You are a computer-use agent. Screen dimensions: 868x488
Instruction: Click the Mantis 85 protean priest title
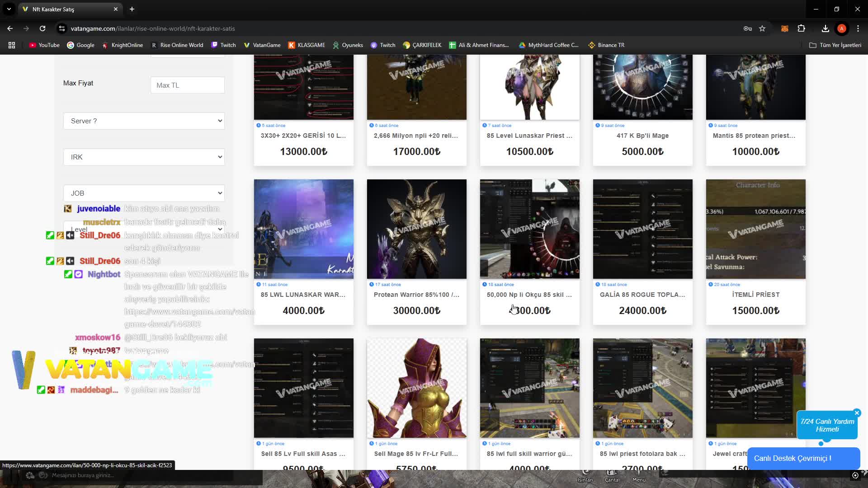(x=754, y=136)
